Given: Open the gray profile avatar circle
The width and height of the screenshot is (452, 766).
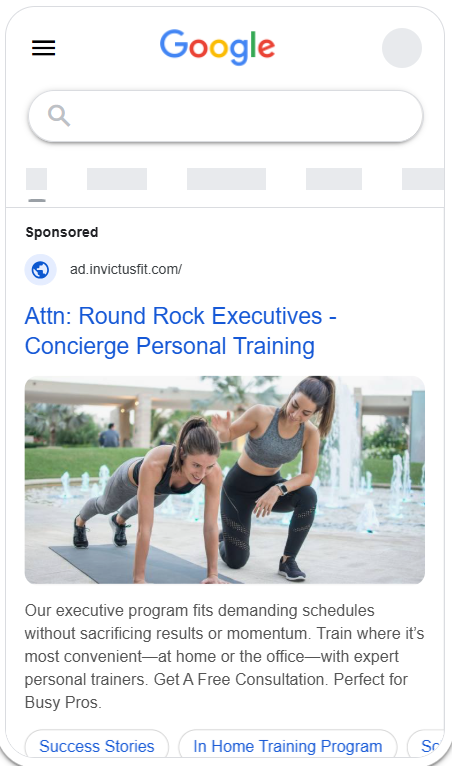Looking at the screenshot, I should click(x=402, y=48).
